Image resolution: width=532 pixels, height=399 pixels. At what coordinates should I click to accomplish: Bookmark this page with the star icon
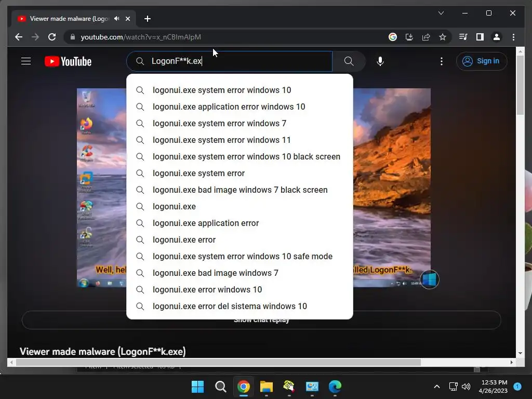point(443,37)
